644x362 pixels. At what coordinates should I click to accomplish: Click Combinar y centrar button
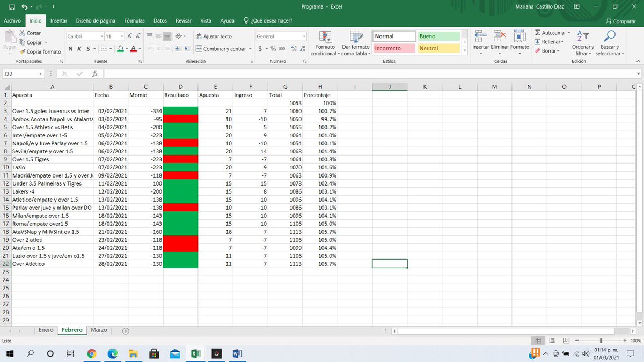click(221, 49)
